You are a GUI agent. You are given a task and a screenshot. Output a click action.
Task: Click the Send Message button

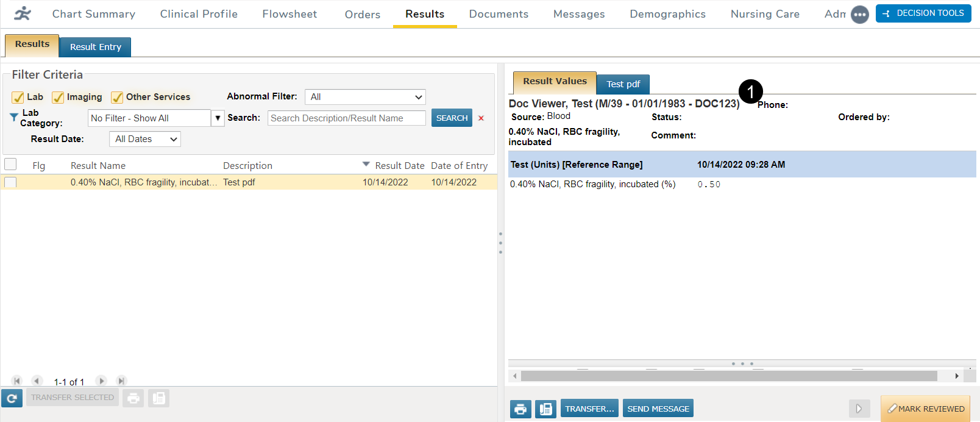(x=658, y=409)
